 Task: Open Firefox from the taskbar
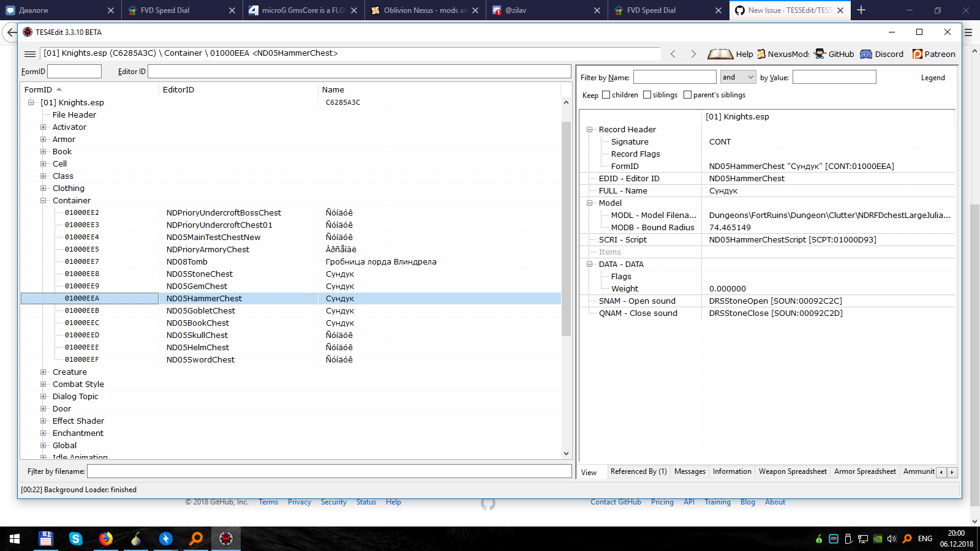(106, 539)
